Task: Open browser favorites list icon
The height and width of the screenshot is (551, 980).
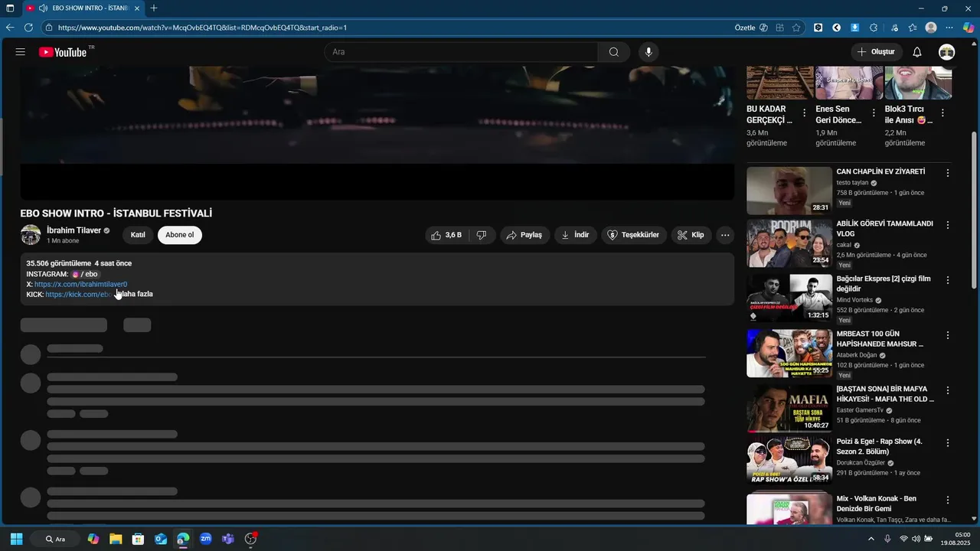Action: coord(913,28)
